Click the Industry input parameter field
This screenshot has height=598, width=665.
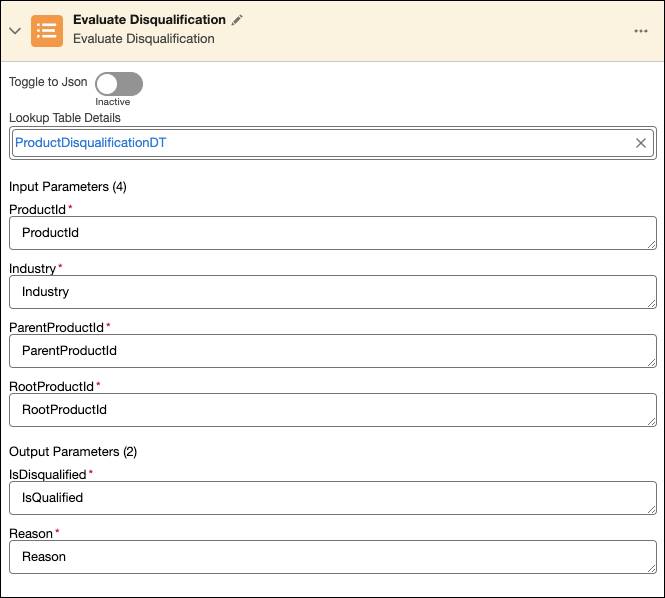(x=332, y=292)
